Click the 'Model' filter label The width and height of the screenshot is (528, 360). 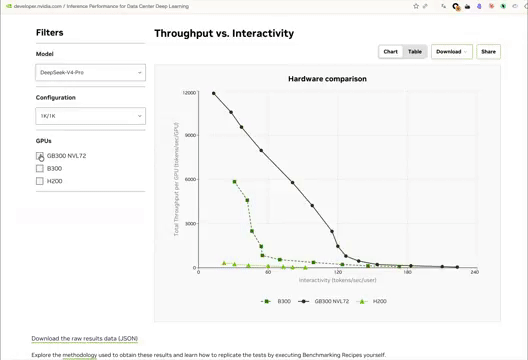coord(45,54)
